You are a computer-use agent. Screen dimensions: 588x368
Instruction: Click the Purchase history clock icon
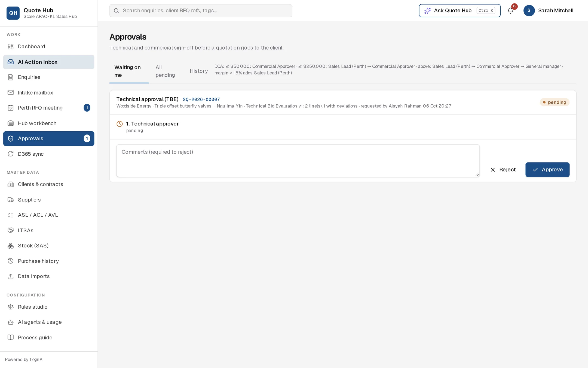coord(11,261)
